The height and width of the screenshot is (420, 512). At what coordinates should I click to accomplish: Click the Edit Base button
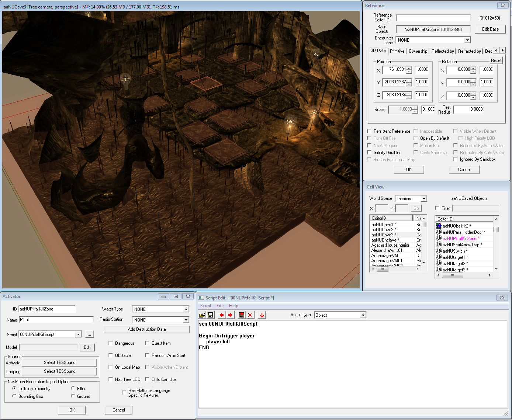pyautogui.click(x=490, y=29)
